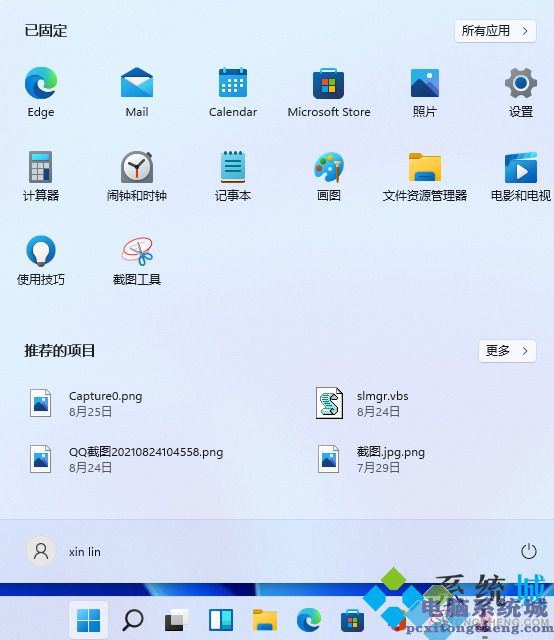Open Microsoft Store from the taskbar
Image resolution: width=554 pixels, height=640 pixels.
pos(352,620)
